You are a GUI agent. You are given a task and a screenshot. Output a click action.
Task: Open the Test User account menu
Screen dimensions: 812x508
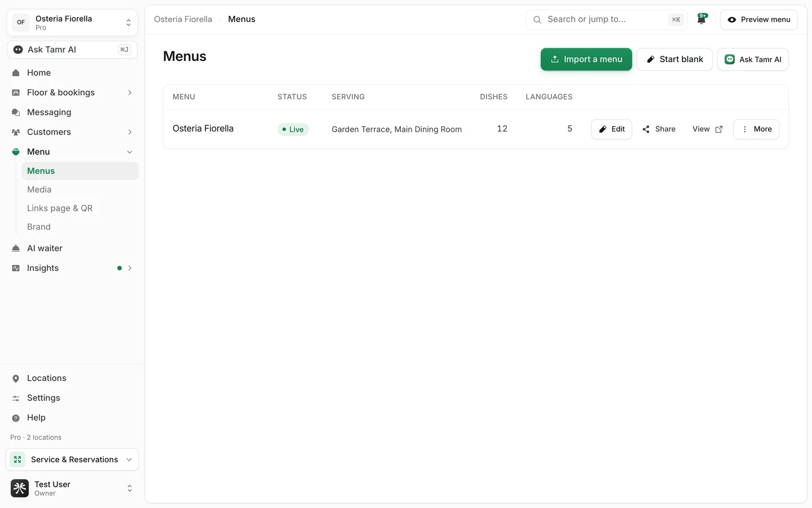coord(72,488)
